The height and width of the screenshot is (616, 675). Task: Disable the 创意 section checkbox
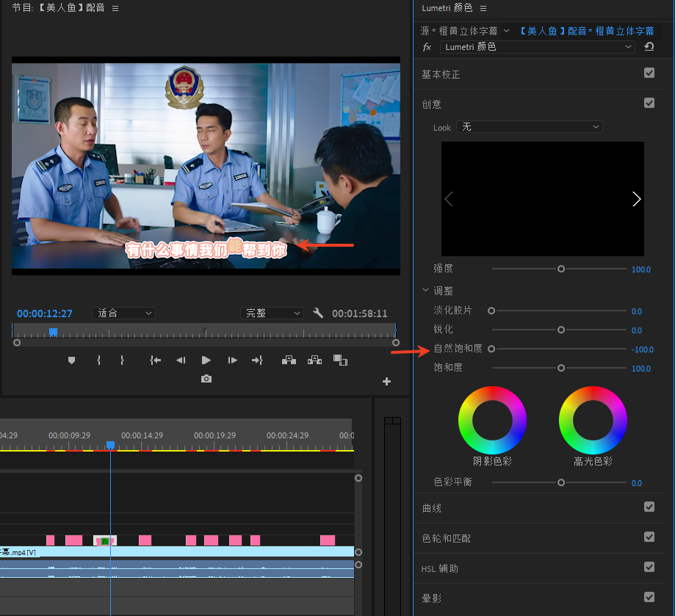click(x=649, y=104)
